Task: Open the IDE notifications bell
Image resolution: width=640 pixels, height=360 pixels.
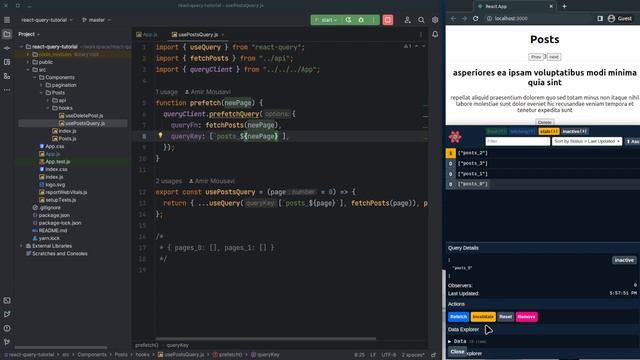Action: click(x=435, y=34)
